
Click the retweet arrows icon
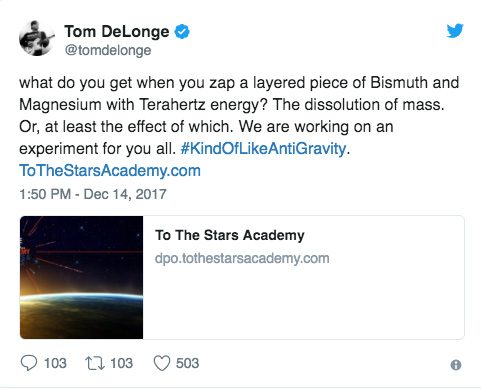[x=95, y=363]
